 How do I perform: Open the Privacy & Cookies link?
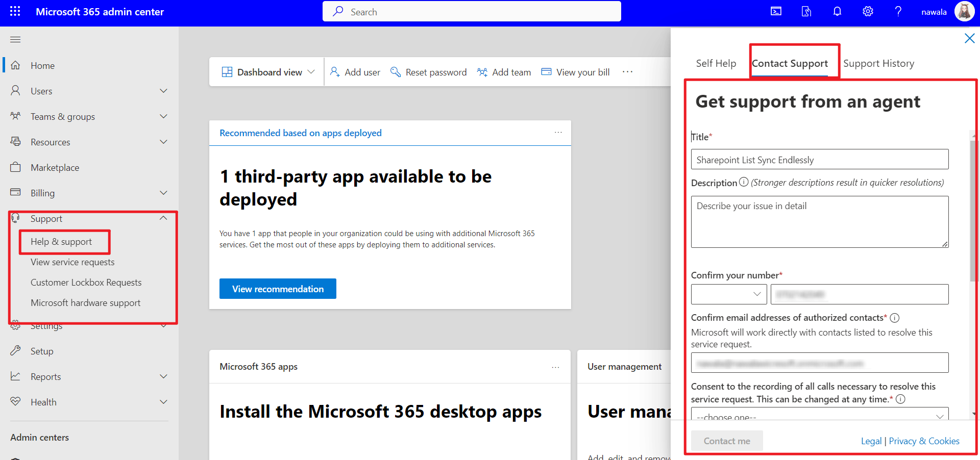coord(924,441)
